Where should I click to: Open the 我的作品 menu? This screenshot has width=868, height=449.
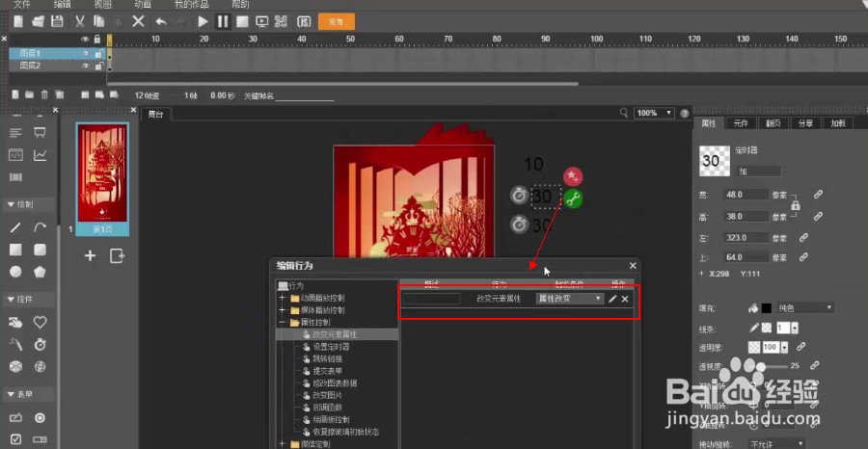pos(192,5)
